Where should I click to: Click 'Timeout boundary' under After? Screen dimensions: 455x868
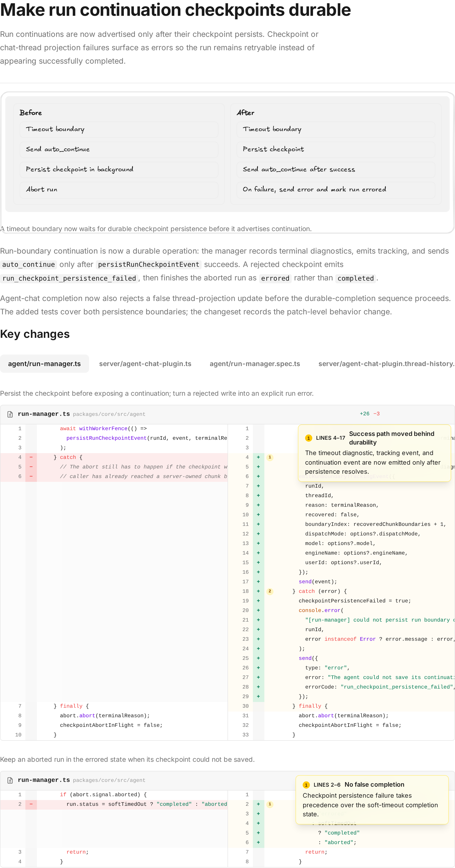click(336, 129)
